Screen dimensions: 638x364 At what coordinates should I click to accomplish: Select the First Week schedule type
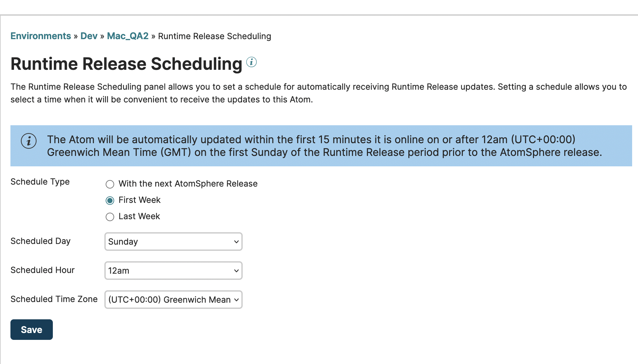pos(110,201)
